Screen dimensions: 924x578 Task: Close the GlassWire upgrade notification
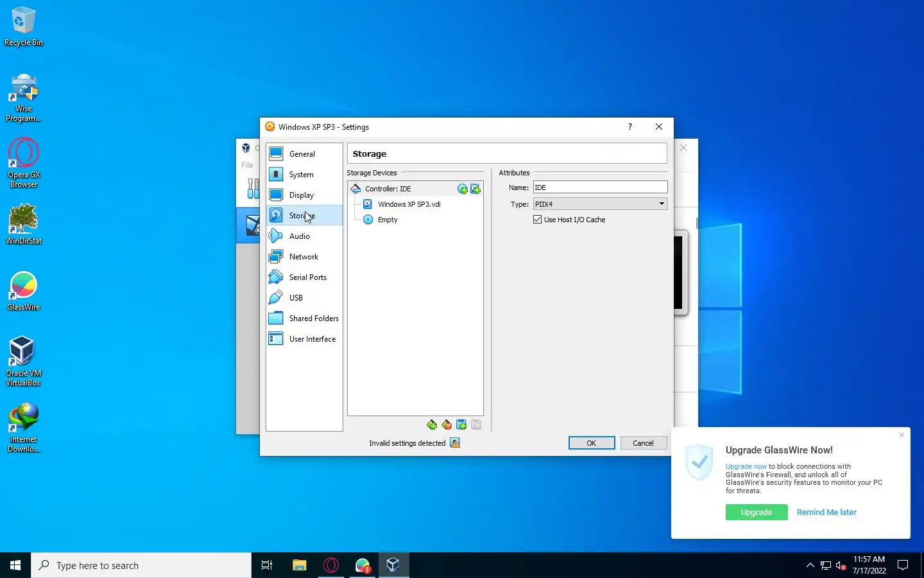tap(902, 435)
